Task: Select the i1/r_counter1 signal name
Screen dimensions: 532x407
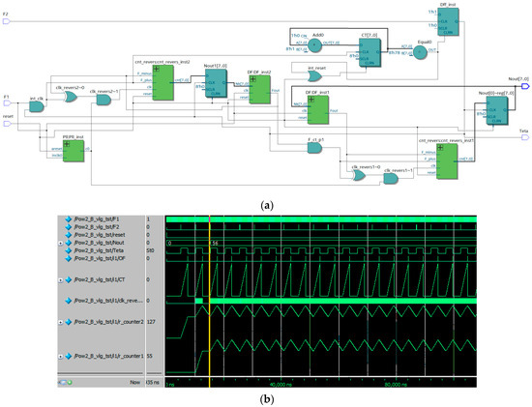Action: (108, 356)
